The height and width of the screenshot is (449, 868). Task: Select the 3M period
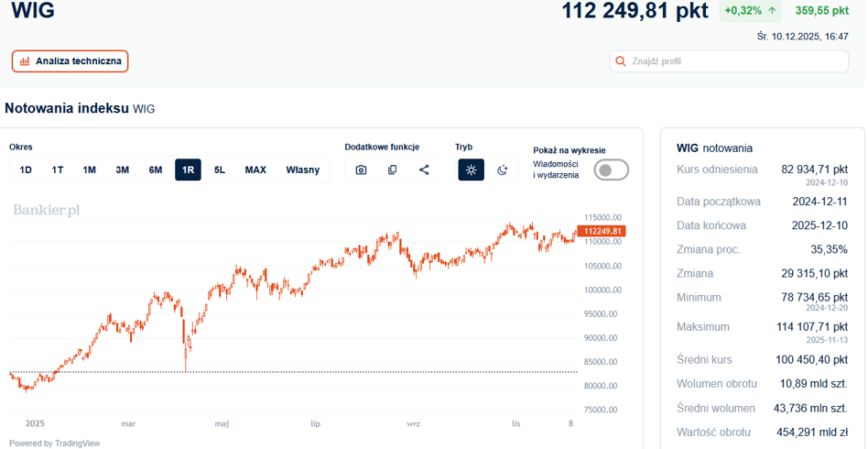coord(122,170)
